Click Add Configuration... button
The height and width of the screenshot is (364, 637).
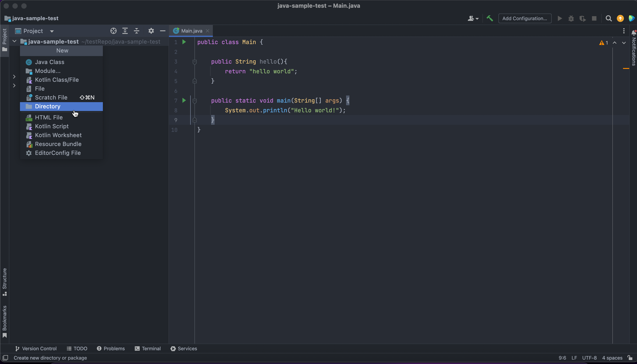[x=525, y=19]
